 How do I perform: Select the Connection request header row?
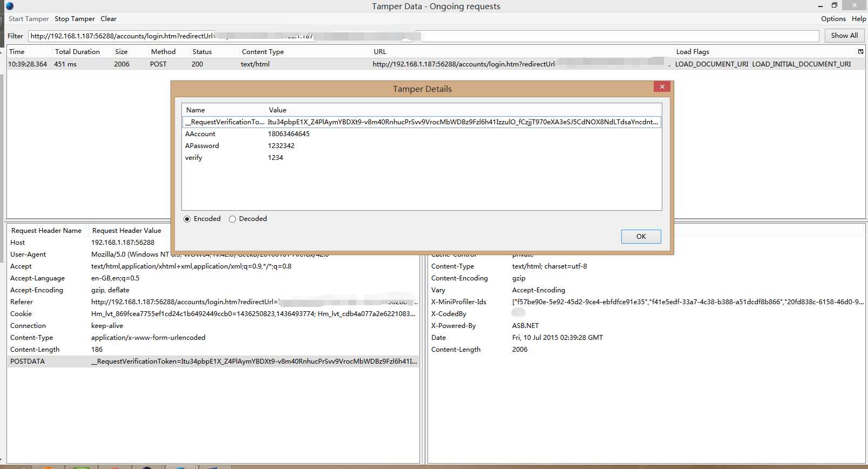[213, 326]
